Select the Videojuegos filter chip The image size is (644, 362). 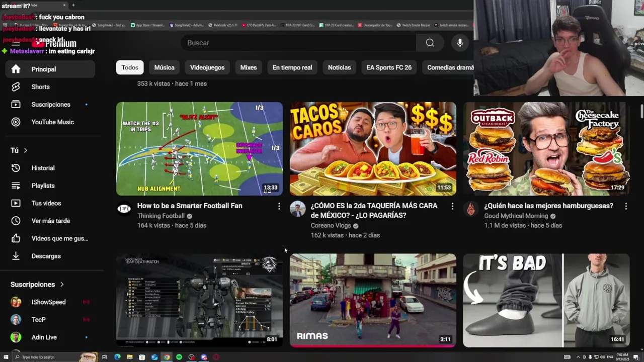pyautogui.click(x=207, y=67)
